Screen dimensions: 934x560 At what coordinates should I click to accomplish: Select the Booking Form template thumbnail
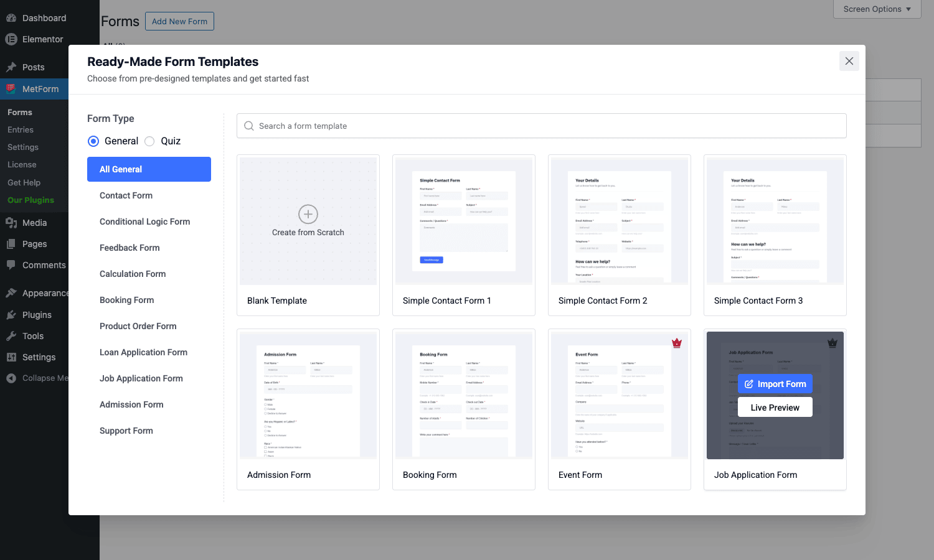pos(464,395)
